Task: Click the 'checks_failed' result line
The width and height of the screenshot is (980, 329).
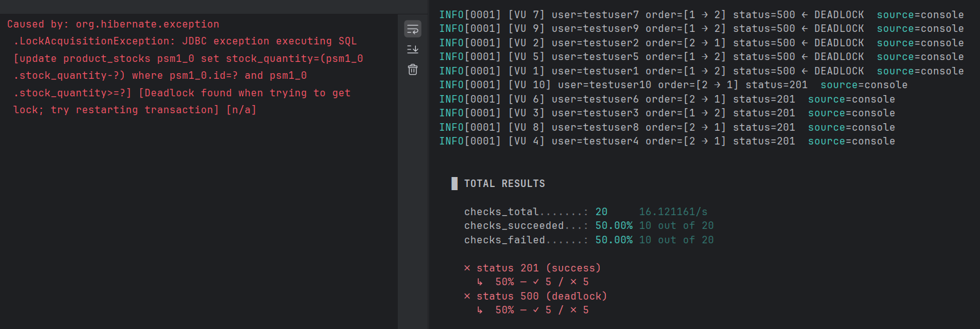Action: point(589,240)
